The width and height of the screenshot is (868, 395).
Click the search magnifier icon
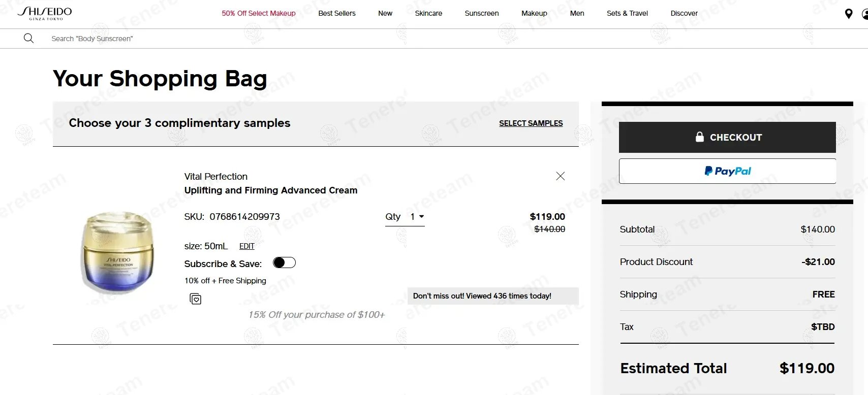(x=29, y=39)
